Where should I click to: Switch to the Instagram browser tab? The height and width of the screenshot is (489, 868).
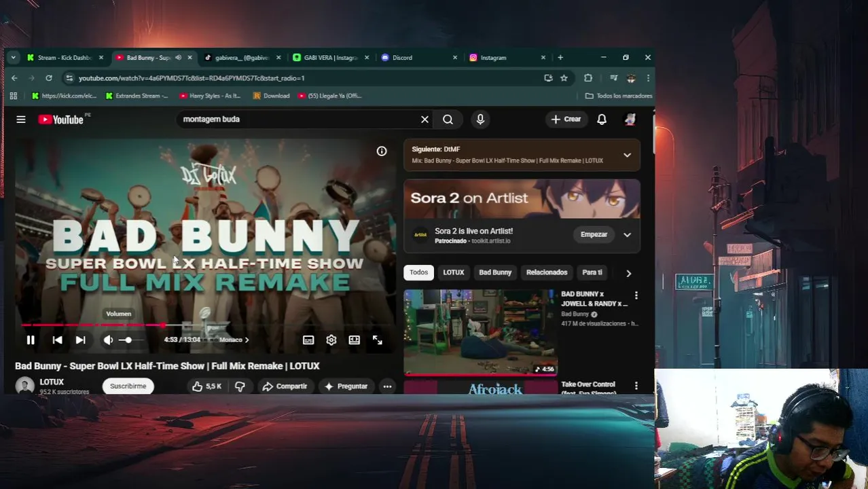[x=507, y=58]
